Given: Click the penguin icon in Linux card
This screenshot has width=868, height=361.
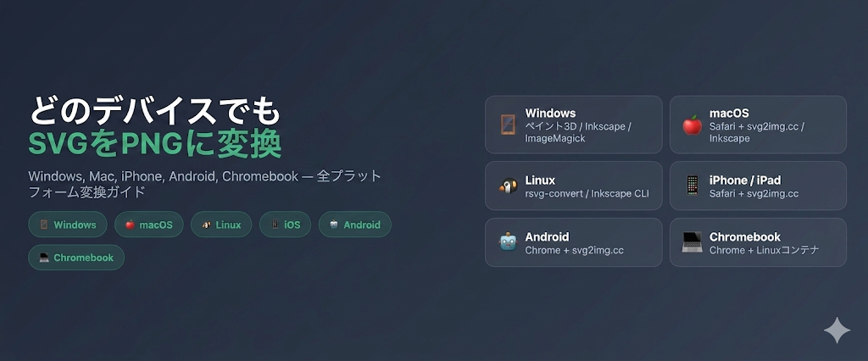Looking at the screenshot, I should (x=508, y=186).
